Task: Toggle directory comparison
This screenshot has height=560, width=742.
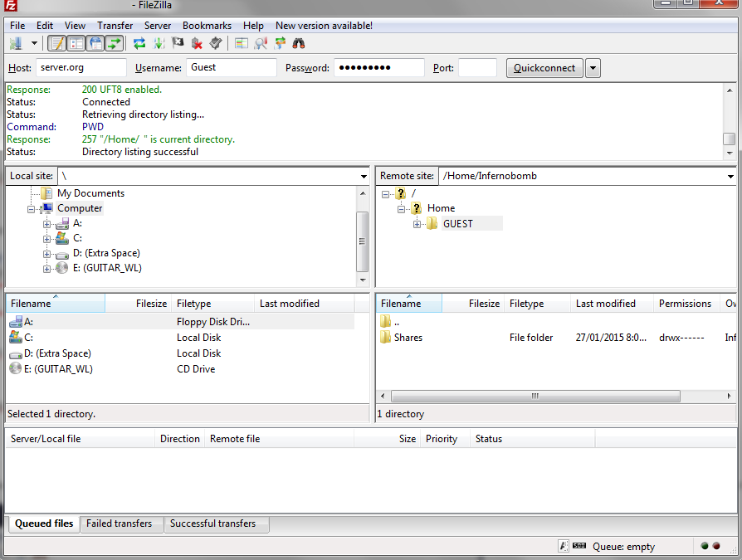Action: (x=261, y=43)
